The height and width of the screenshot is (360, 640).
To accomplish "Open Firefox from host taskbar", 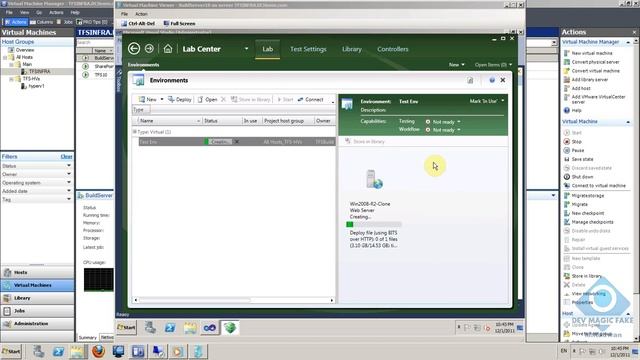I will (x=98, y=351).
